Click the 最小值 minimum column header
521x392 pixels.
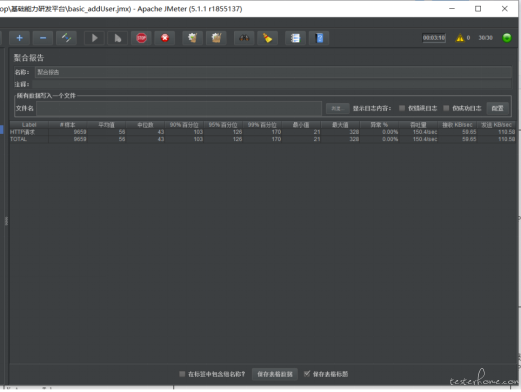[x=301, y=125]
